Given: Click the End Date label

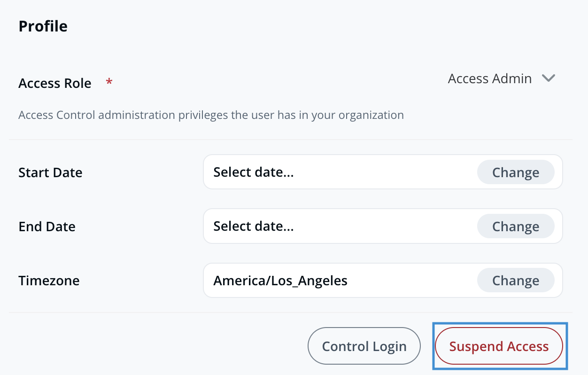Looking at the screenshot, I should click(47, 227).
